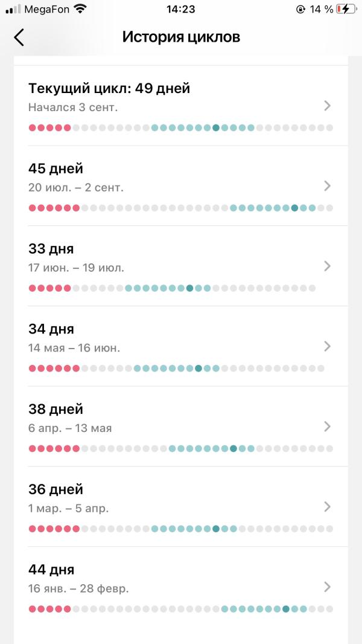
Task: Open 34-day cycle chevron arrow
Action: click(328, 346)
